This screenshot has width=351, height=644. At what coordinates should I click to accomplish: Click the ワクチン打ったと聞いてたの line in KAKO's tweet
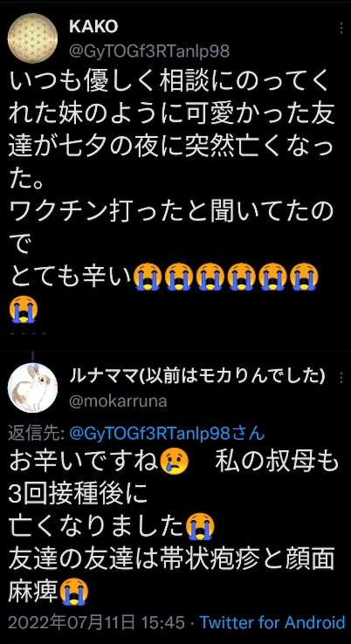tap(170, 212)
